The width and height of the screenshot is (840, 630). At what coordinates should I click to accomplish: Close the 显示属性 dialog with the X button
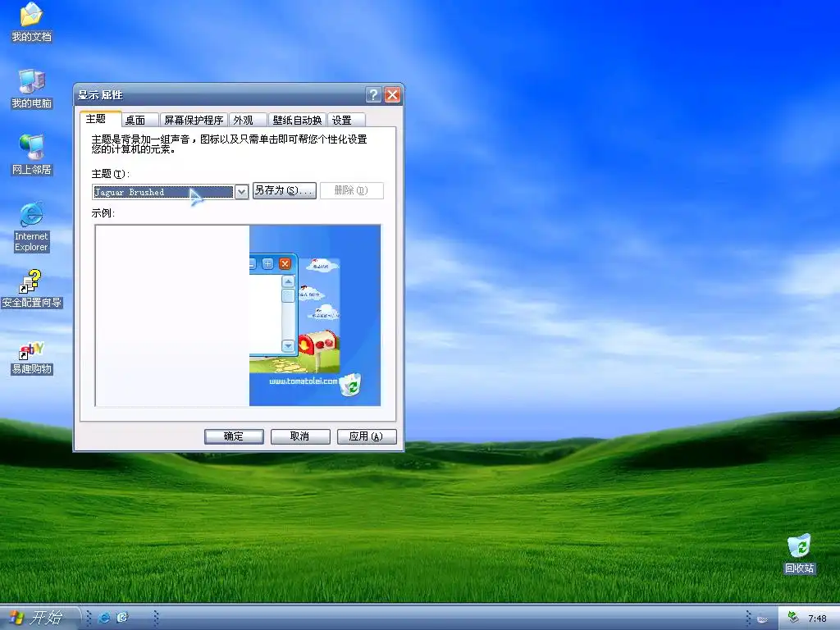(393, 95)
